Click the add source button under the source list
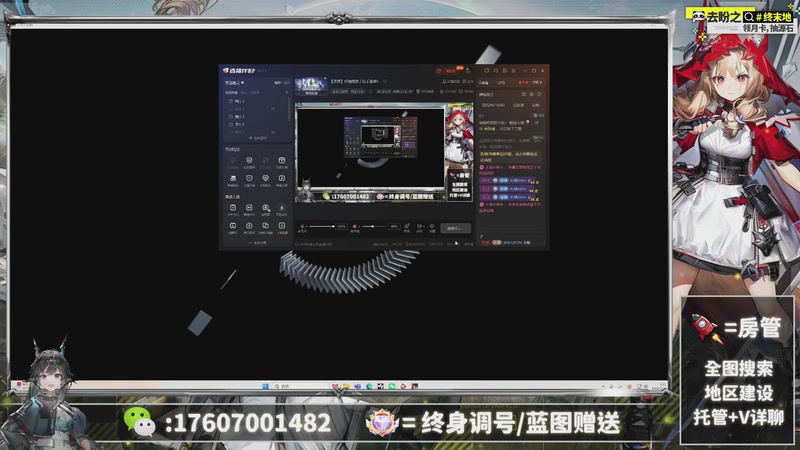 [x=258, y=137]
